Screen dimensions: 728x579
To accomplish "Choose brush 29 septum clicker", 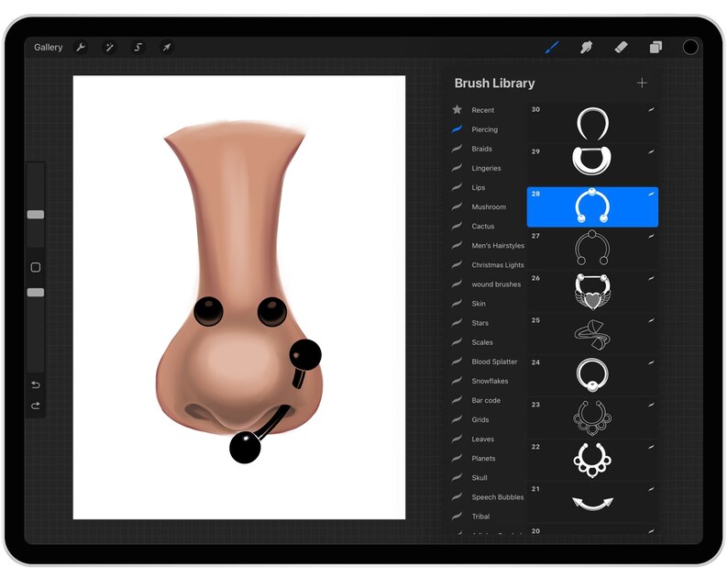I will click(592, 165).
